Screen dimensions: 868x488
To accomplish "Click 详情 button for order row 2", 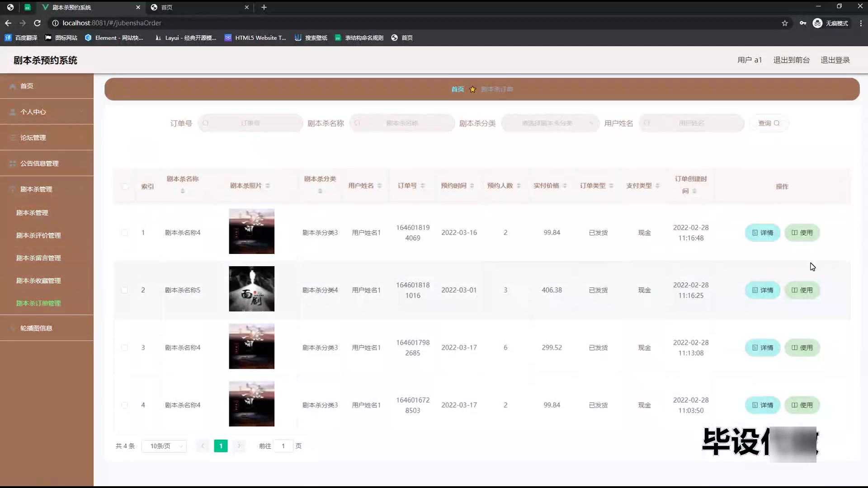I will (762, 290).
